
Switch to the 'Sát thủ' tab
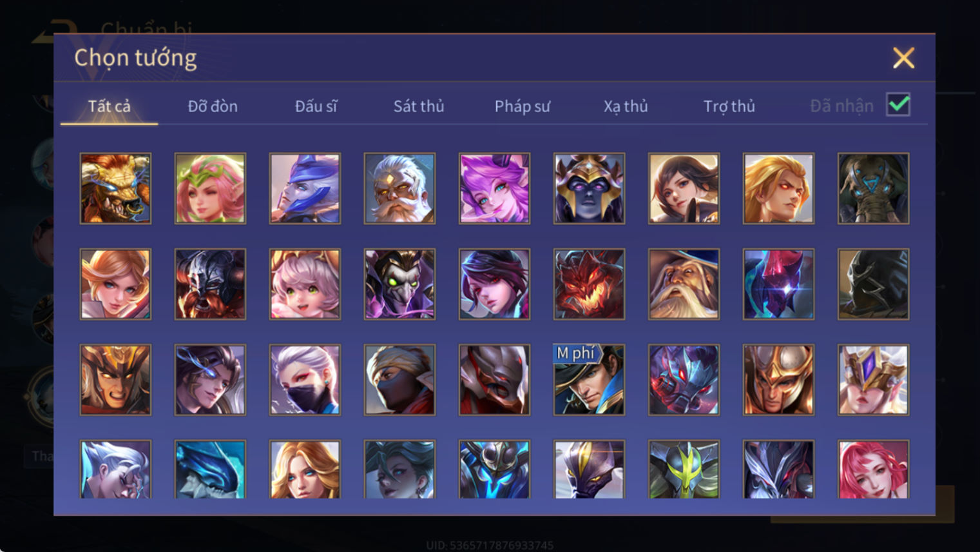click(419, 106)
